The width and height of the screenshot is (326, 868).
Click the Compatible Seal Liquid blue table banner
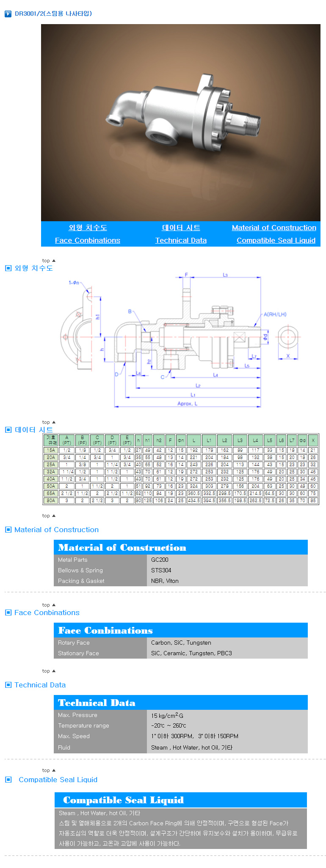click(x=181, y=800)
